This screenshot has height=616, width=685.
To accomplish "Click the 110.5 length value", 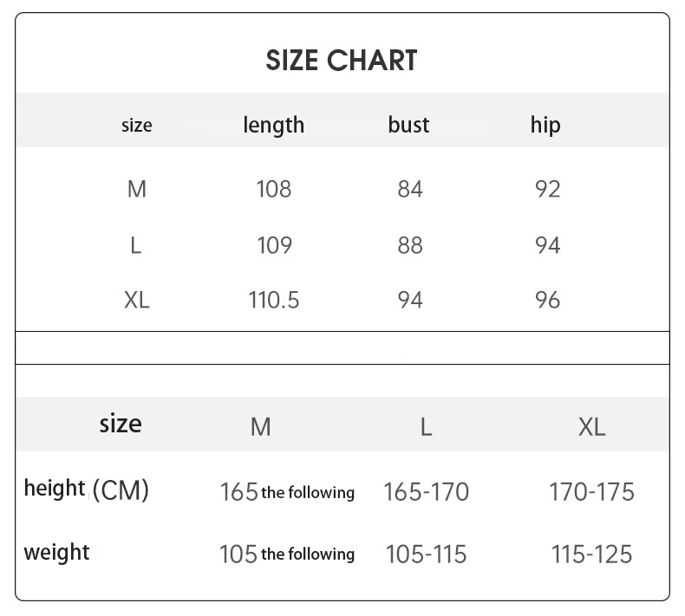I will [273, 300].
